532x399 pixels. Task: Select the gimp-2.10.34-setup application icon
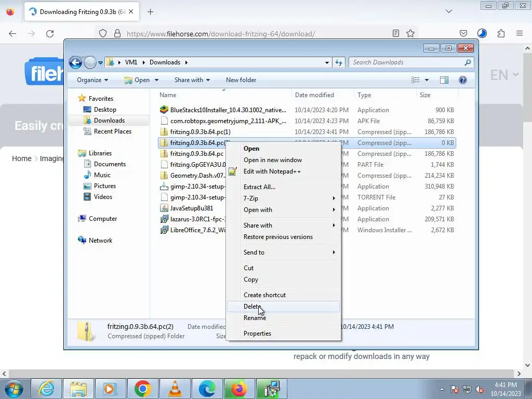point(164,187)
